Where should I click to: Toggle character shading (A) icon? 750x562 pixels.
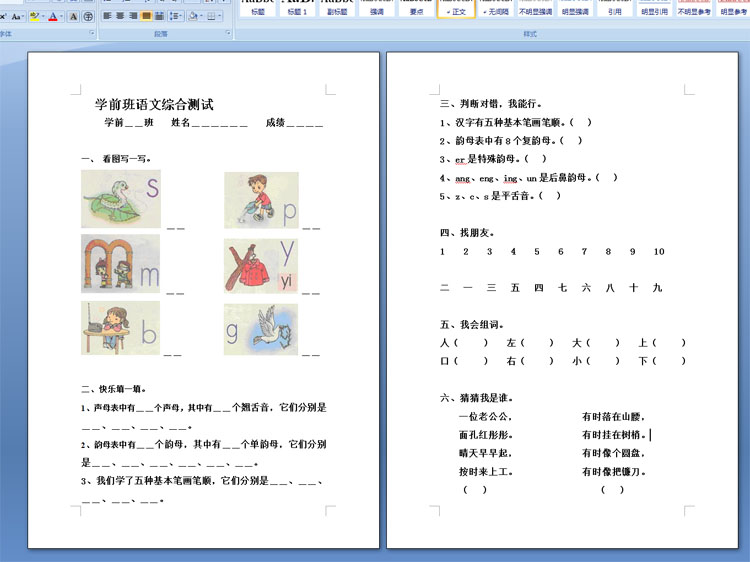(x=74, y=17)
